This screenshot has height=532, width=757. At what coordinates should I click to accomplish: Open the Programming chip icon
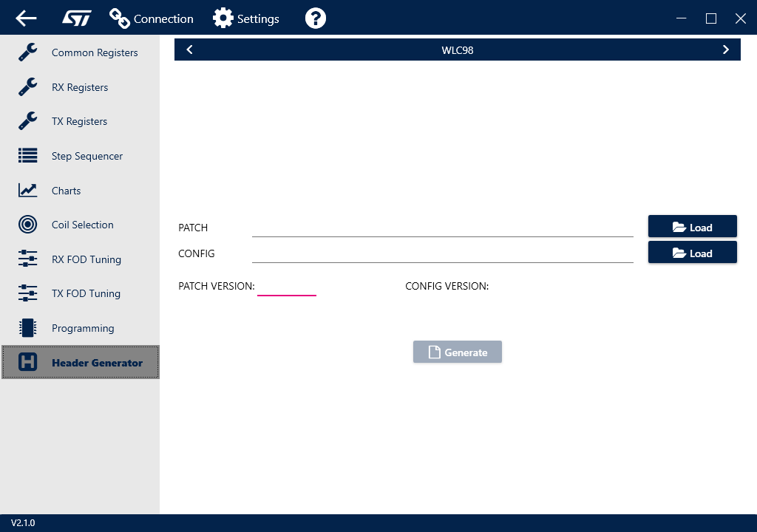click(x=27, y=327)
